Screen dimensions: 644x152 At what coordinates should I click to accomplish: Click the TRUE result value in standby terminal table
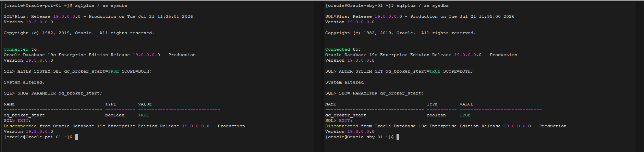tap(465, 115)
